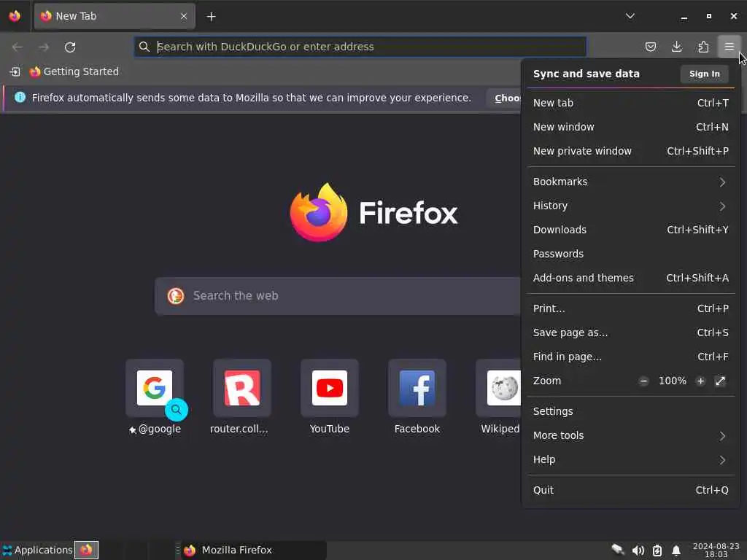Image resolution: width=747 pixels, height=560 pixels.
Task: Select New window menu item
Action: pos(631,127)
